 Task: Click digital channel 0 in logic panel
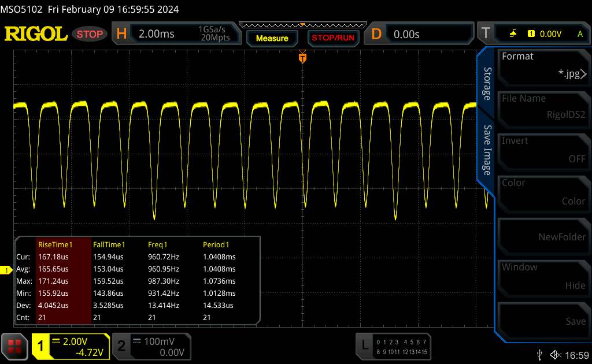(x=378, y=342)
